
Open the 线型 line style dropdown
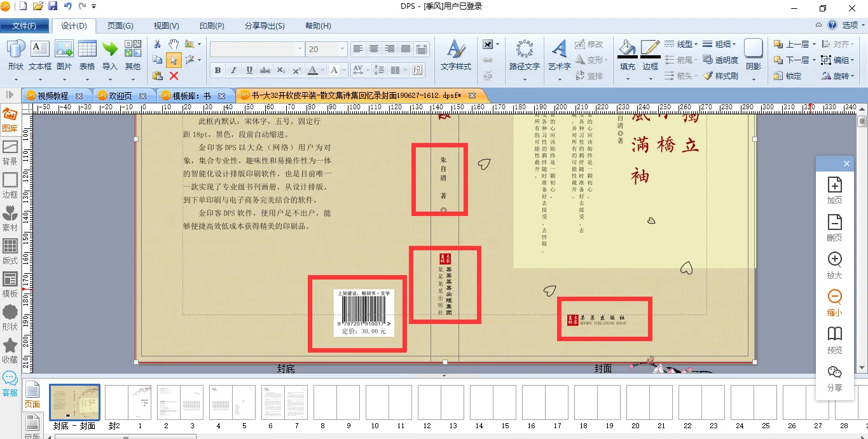682,44
